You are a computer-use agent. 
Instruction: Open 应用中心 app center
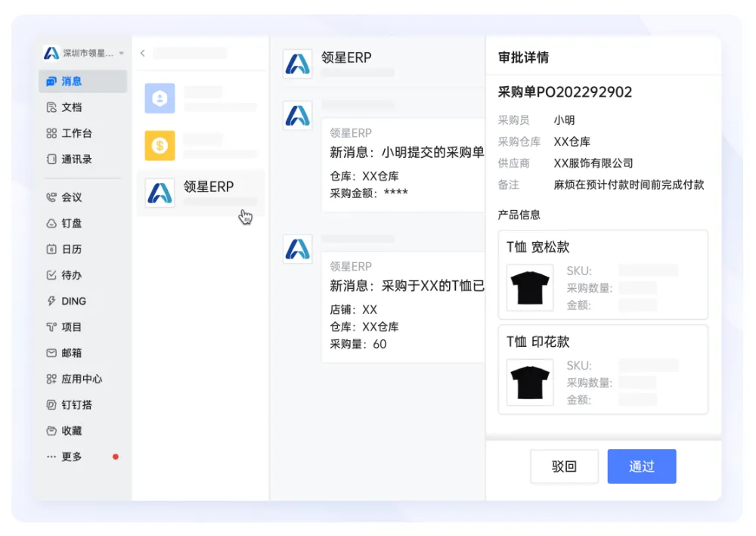tap(82, 379)
